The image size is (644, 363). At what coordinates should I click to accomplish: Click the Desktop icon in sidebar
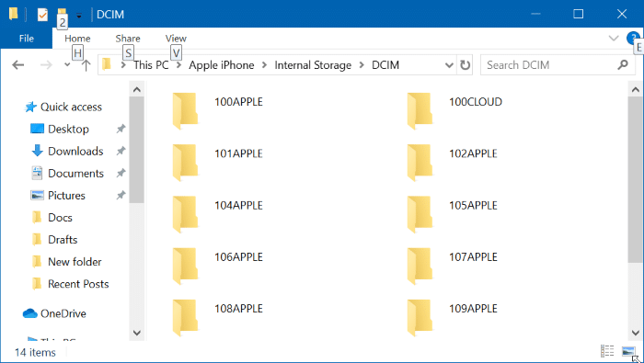pos(37,129)
